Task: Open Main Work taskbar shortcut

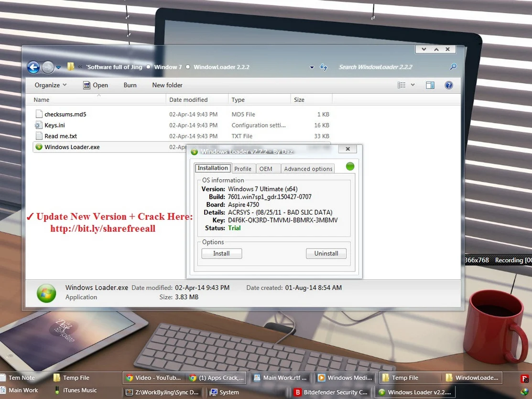Action: (19, 390)
